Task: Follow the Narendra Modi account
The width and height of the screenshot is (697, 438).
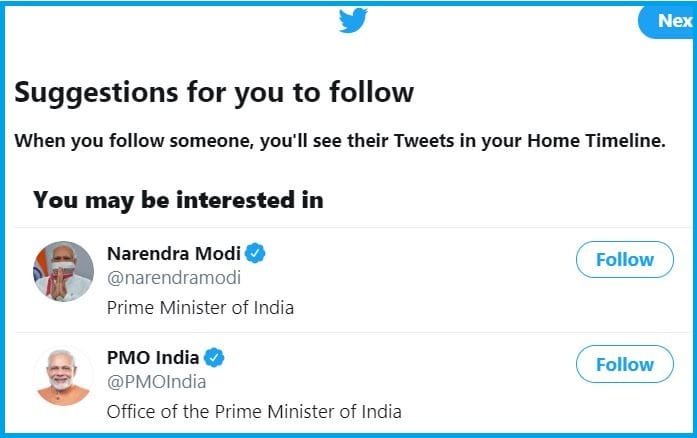Action: click(x=625, y=260)
